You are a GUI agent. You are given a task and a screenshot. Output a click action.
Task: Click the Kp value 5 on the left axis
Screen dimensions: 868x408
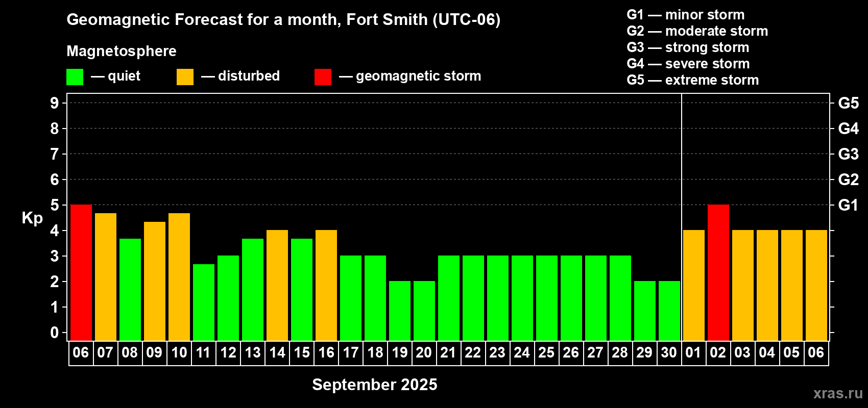[x=55, y=205]
